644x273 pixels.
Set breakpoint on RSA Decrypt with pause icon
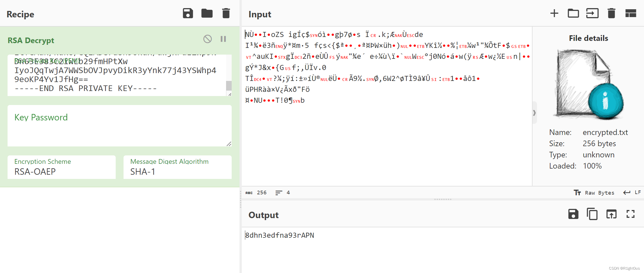click(x=223, y=39)
